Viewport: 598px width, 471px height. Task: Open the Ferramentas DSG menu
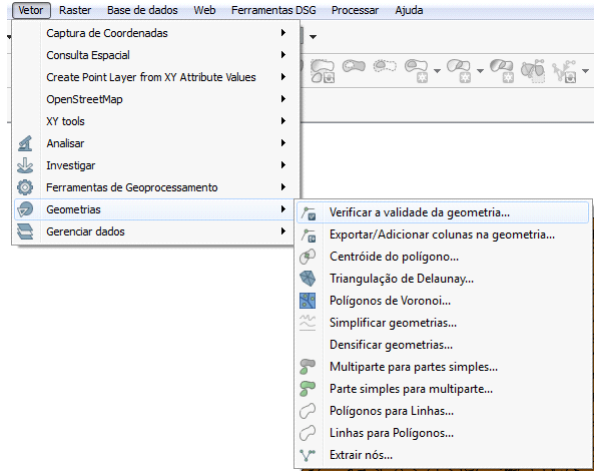[x=273, y=10]
